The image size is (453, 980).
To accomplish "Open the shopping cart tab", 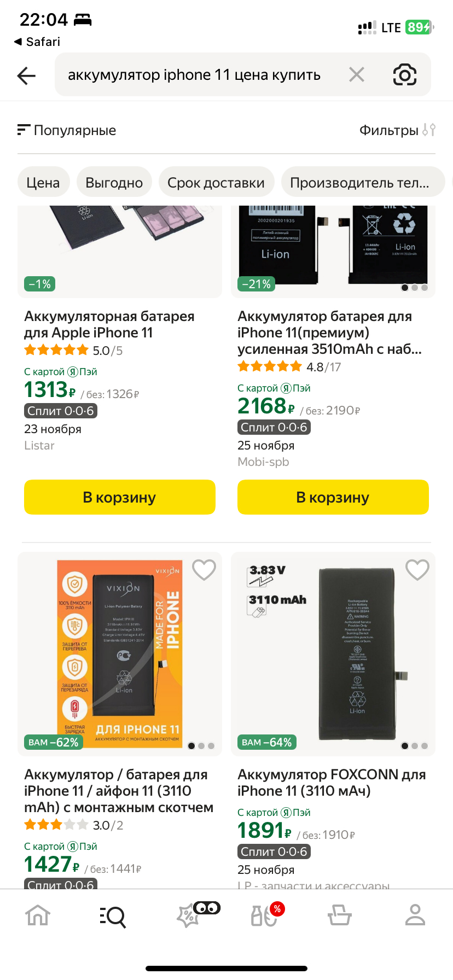I will click(x=340, y=915).
